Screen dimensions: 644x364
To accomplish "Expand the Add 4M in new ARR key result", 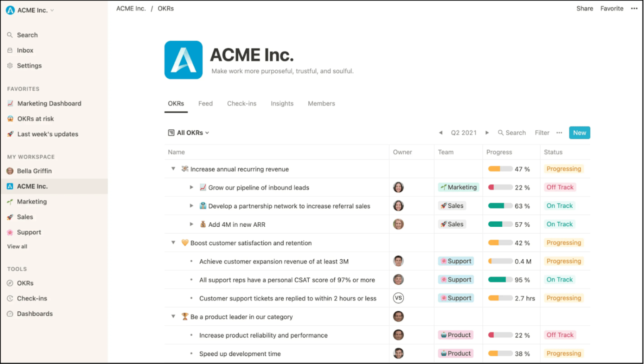I will pos(191,224).
